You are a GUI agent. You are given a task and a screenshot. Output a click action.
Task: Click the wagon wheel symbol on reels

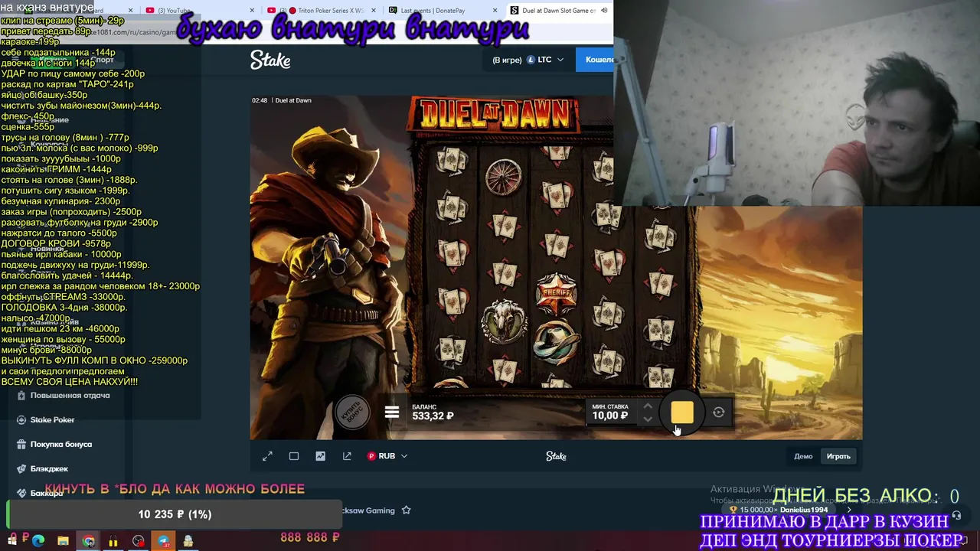[503, 178]
